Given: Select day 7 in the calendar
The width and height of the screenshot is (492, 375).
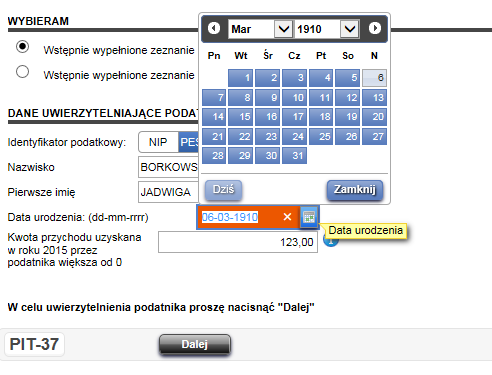Looking at the screenshot, I should 214,98.
